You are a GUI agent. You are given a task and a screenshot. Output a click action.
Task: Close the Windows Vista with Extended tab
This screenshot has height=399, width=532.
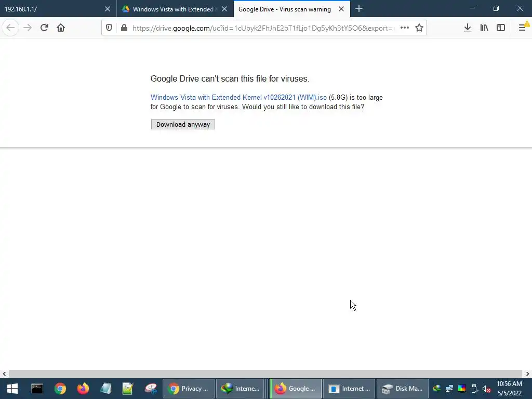224,9
